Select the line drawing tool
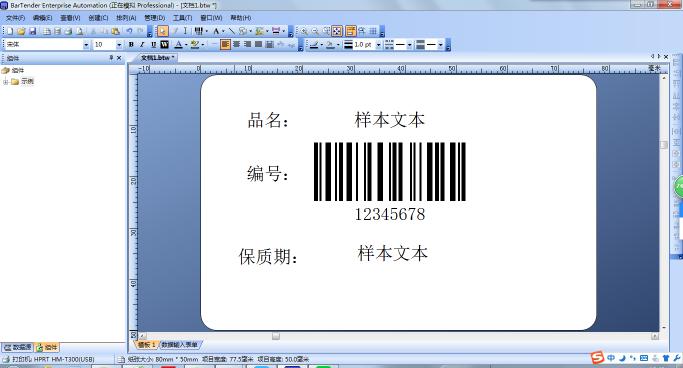 coord(232,31)
